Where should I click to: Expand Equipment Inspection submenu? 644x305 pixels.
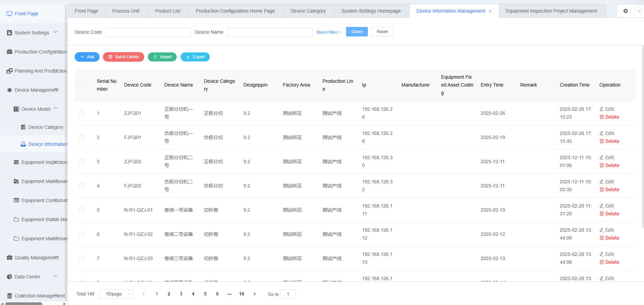click(56, 162)
